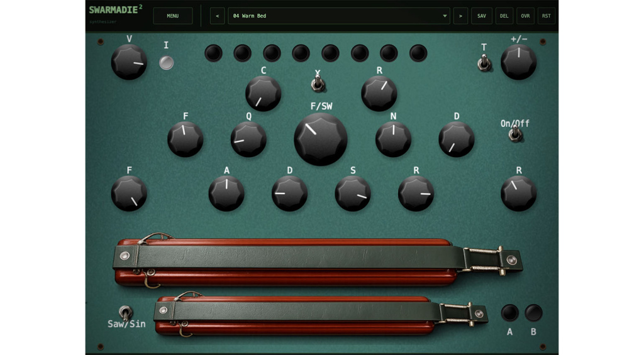Click the R knob next to C knob

(379, 94)
